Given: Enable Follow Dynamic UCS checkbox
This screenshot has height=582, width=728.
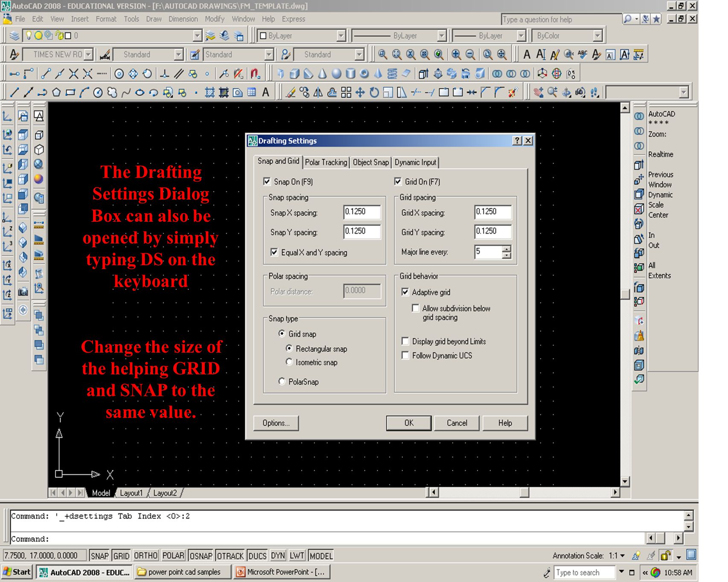Looking at the screenshot, I should (405, 355).
